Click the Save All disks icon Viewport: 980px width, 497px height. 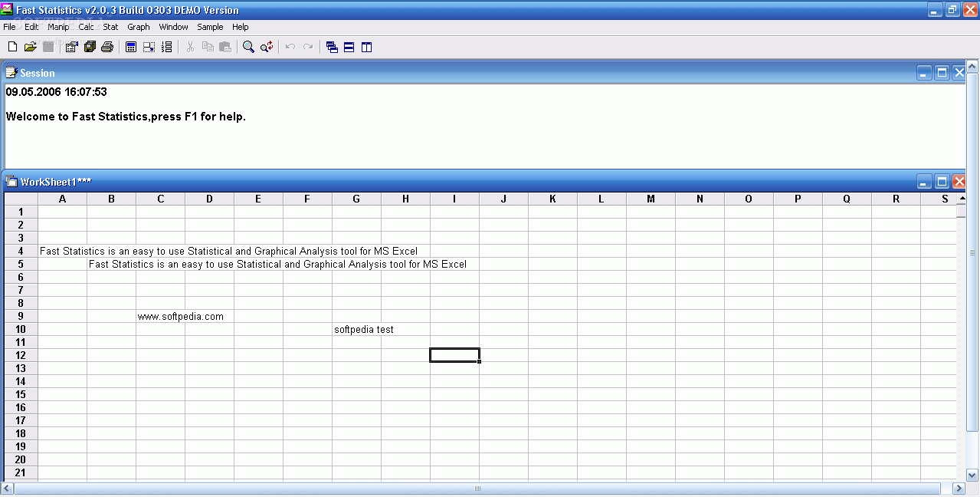pos(90,47)
